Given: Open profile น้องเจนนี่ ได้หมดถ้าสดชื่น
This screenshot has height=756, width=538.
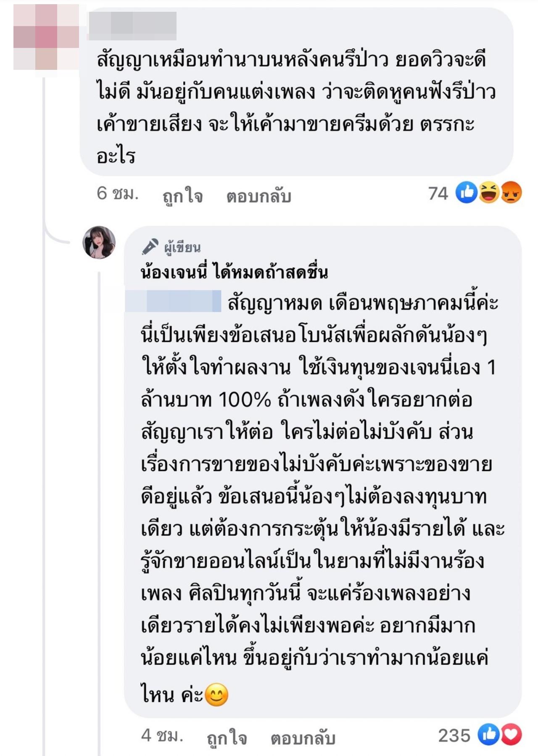Looking at the screenshot, I should pos(234,272).
